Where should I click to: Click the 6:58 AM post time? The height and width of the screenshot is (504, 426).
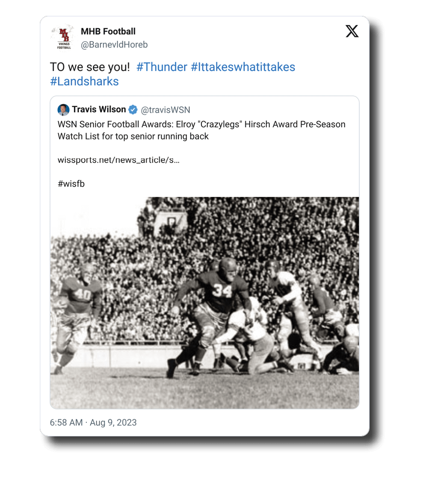(66, 423)
